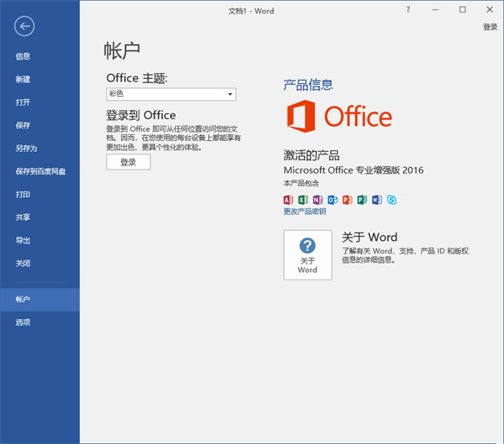Click the Word icon in product list

coord(376,200)
